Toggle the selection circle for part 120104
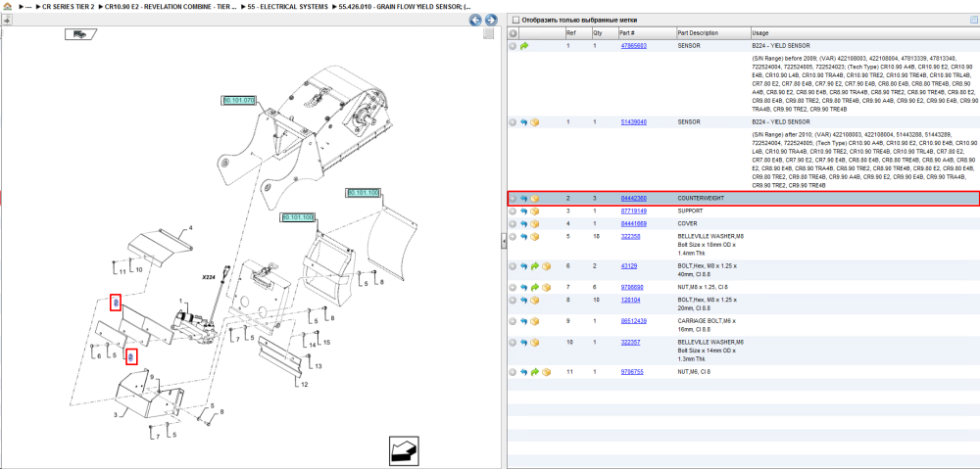 (513, 301)
